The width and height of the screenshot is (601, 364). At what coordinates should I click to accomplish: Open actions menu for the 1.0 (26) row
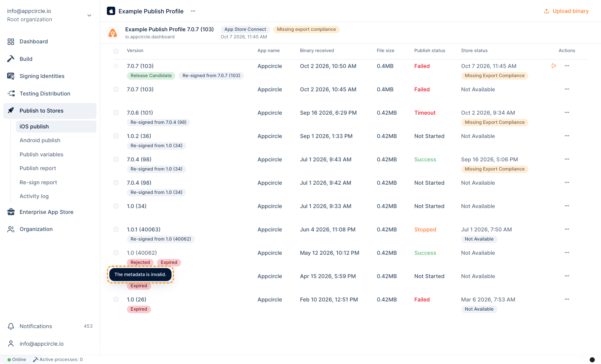pyautogui.click(x=567, y=299)
